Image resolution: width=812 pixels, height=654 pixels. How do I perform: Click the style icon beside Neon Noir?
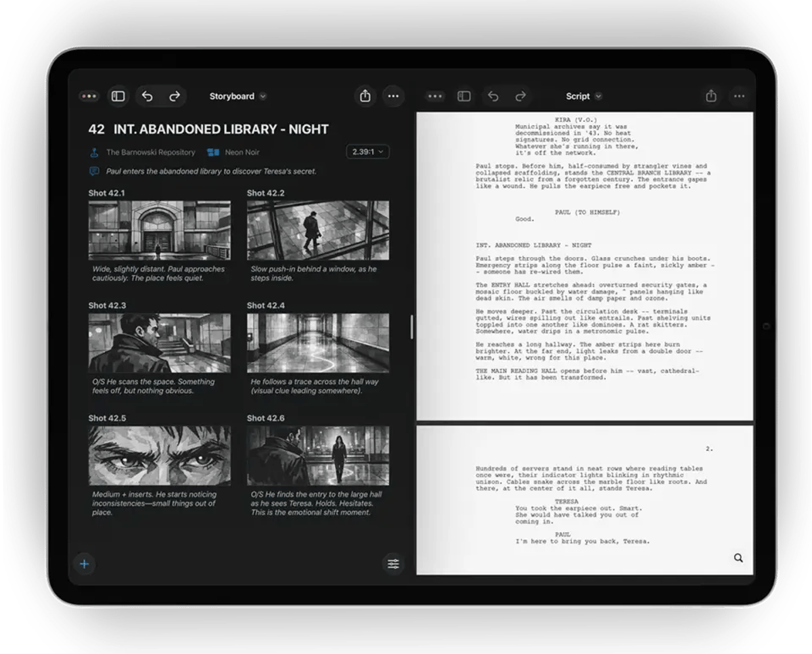tap(213, 152)
